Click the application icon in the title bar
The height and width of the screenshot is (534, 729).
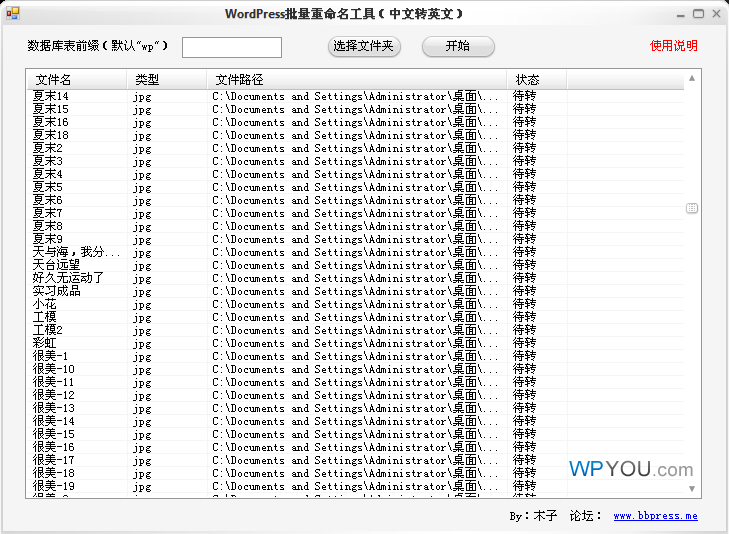pos(13,13)
